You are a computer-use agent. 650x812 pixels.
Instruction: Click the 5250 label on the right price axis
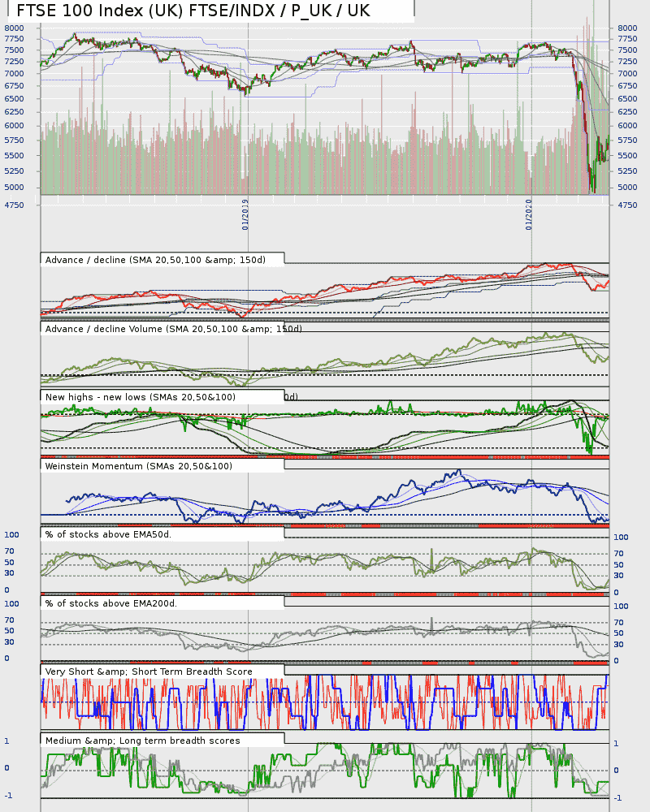coord(627,171)
